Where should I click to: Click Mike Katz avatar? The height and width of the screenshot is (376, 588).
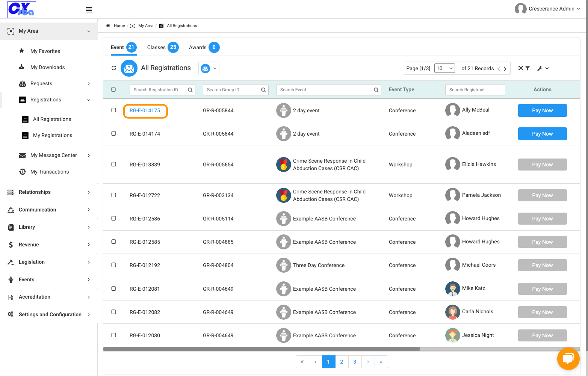[x=452, y=289]
